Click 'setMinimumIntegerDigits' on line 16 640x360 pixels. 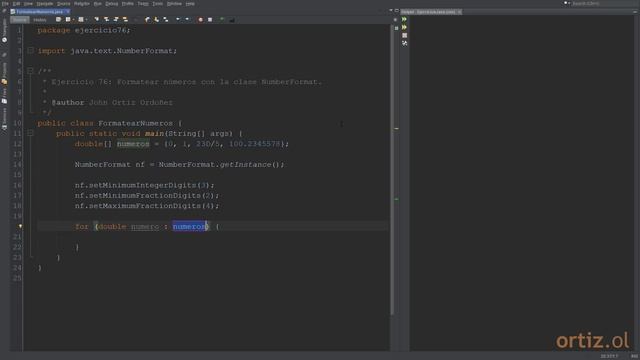(x=143, y=185)
